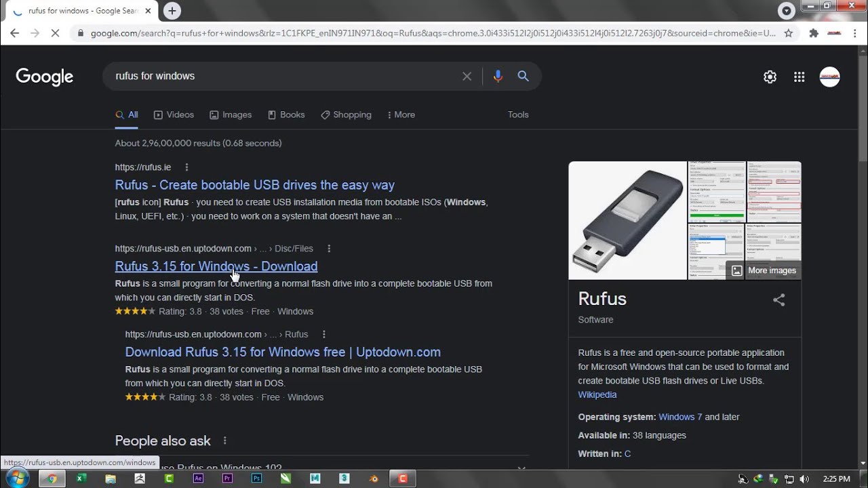868x488 pixels.
Task: Open a new Chrome tab
Action: pos(172,11)
